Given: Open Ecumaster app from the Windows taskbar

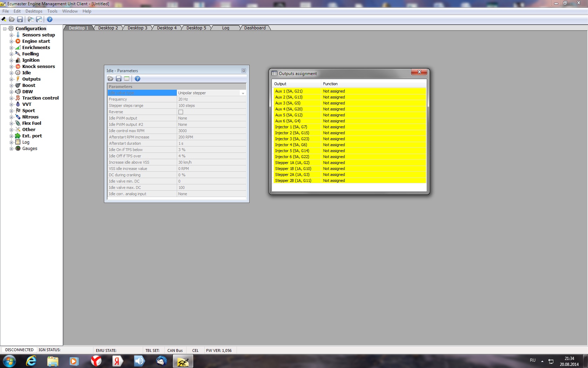Looking at the screenshot, I should (x=183, y=361).
